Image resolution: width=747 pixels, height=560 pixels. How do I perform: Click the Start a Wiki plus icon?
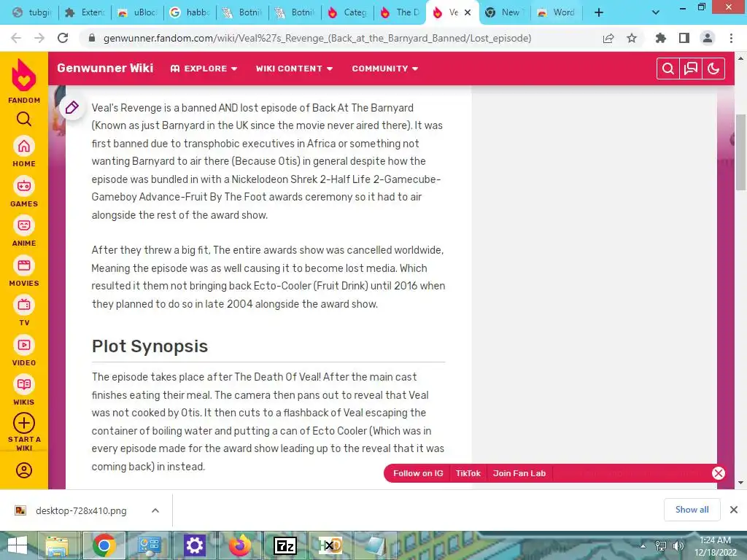click(24, 423)
